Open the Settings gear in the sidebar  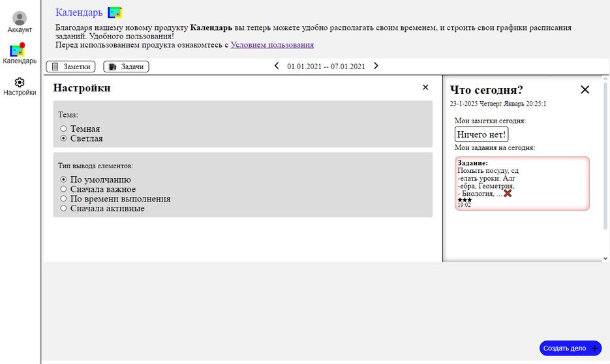(x=20, y=82)
